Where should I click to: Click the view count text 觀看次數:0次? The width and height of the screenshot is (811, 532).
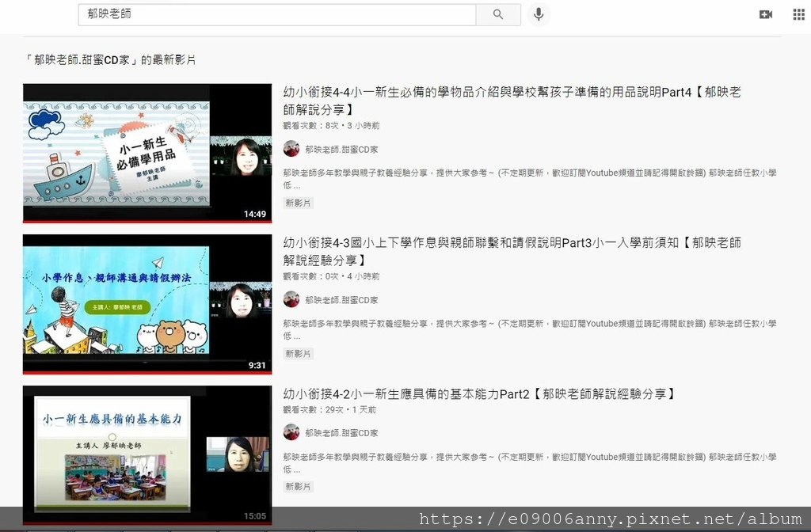[310, 276]
